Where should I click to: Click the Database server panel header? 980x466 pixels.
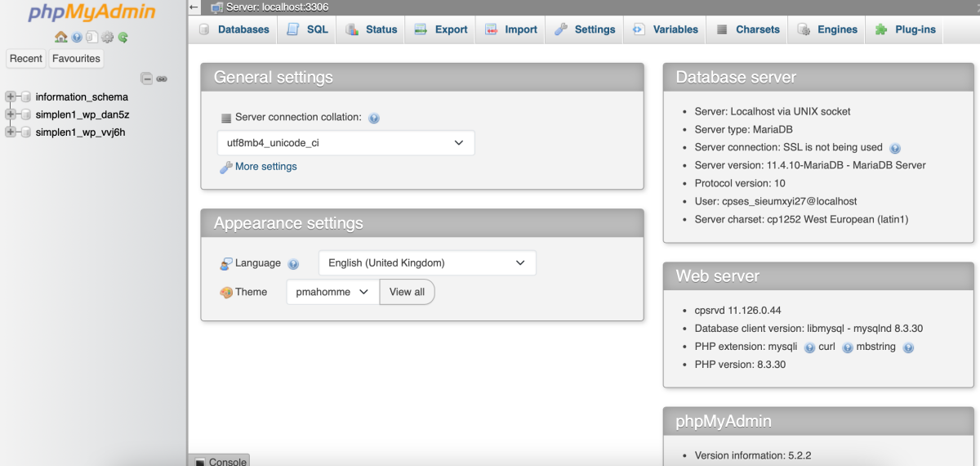pyautogui.click(x=818, y=78)
